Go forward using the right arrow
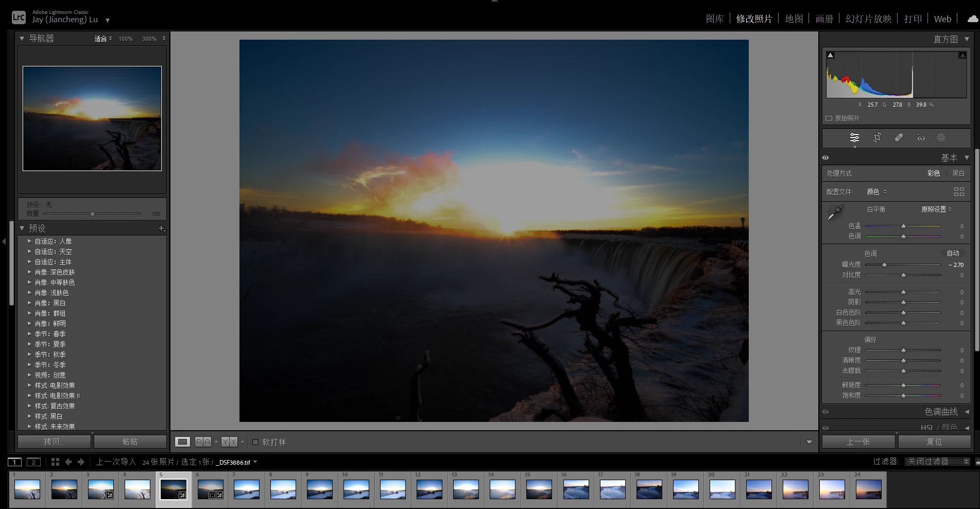This screenshot has height=509, width=980. pos(81,462)
